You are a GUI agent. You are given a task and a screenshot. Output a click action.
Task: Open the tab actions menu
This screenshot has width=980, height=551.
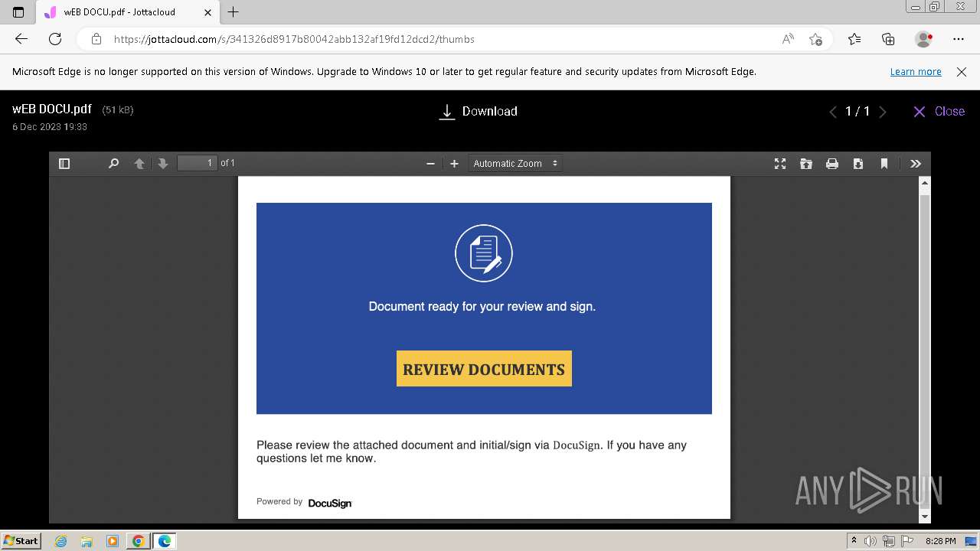click(18, 12)
